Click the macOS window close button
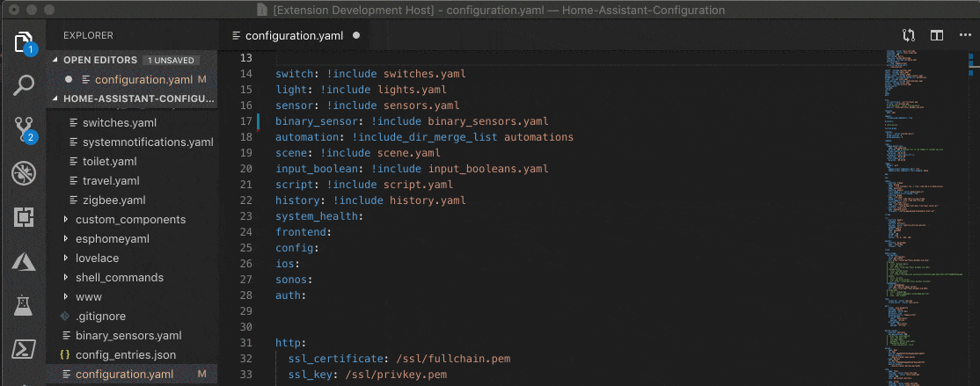 click(x=15, y=10)
